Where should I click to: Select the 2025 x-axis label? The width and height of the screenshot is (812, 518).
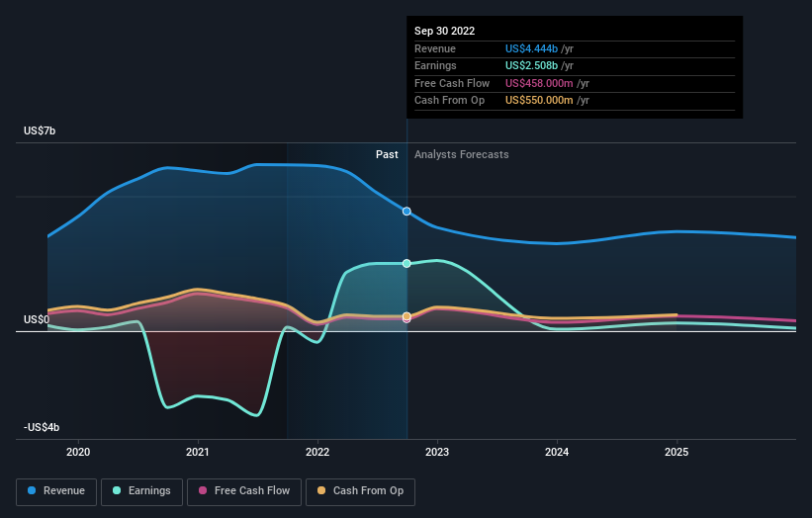(x=677, y=452)
